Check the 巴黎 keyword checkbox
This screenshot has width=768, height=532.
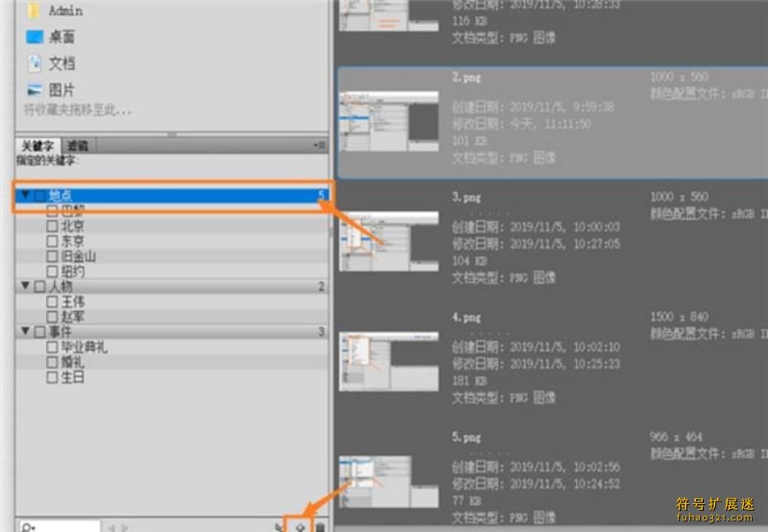(52, 210)
